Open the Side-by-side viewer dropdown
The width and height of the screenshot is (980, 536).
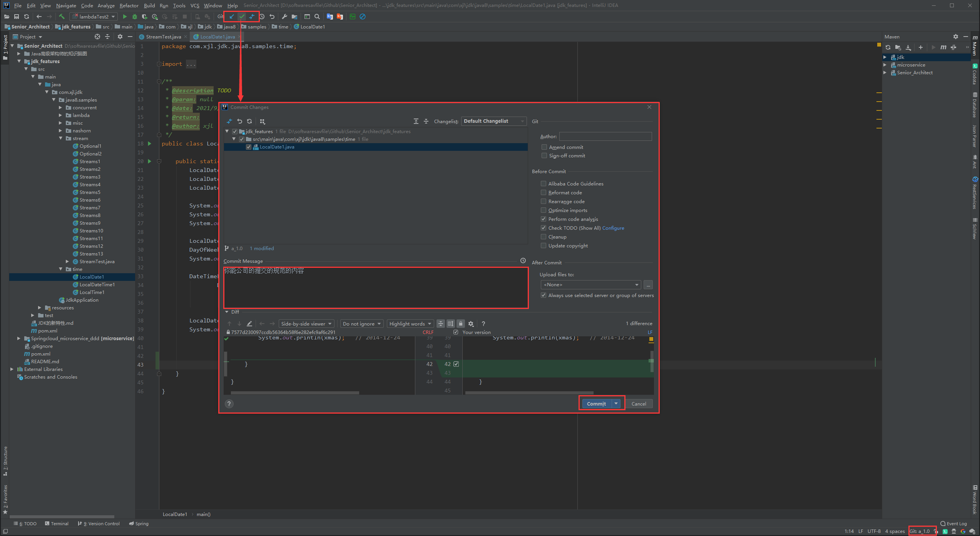(306, 324)
